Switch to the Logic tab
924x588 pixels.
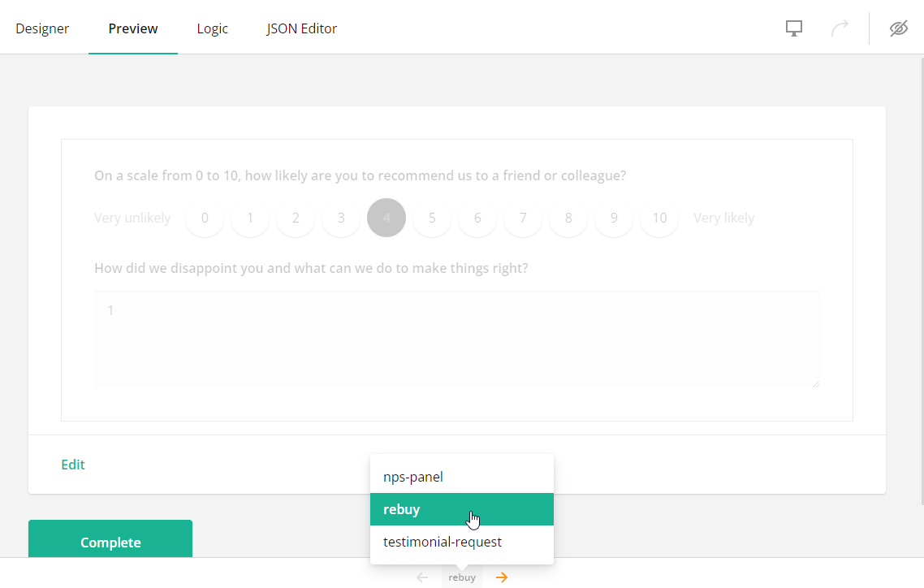(212, 28)
